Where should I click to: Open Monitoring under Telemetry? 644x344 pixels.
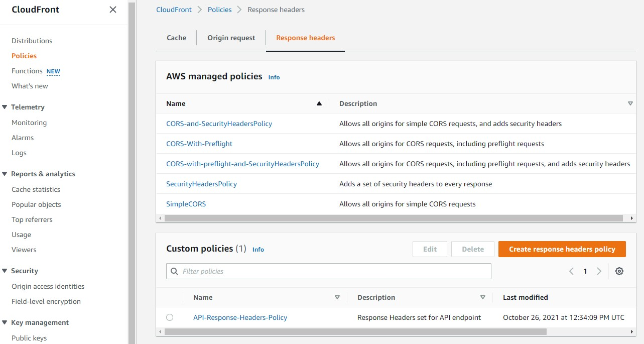(x=29, y=123)
